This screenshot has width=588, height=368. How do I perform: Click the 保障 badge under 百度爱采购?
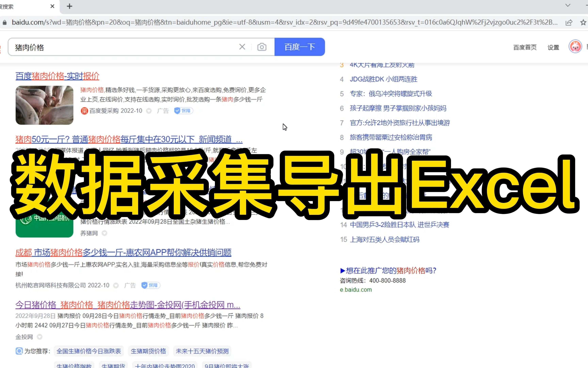point(183,111)
